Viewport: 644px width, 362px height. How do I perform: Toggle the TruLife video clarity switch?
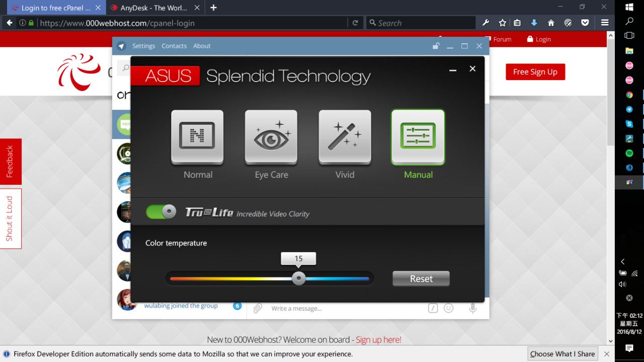click(161, 211)
